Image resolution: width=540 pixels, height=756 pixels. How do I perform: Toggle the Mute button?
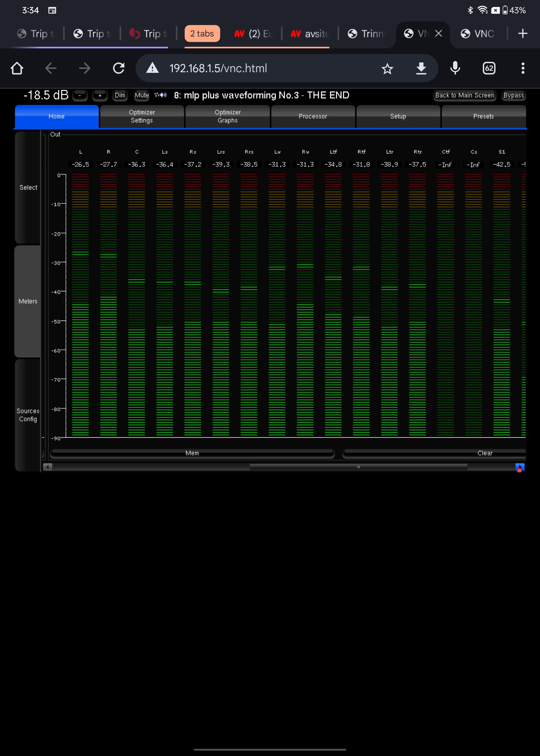click(x=142, y=95)
